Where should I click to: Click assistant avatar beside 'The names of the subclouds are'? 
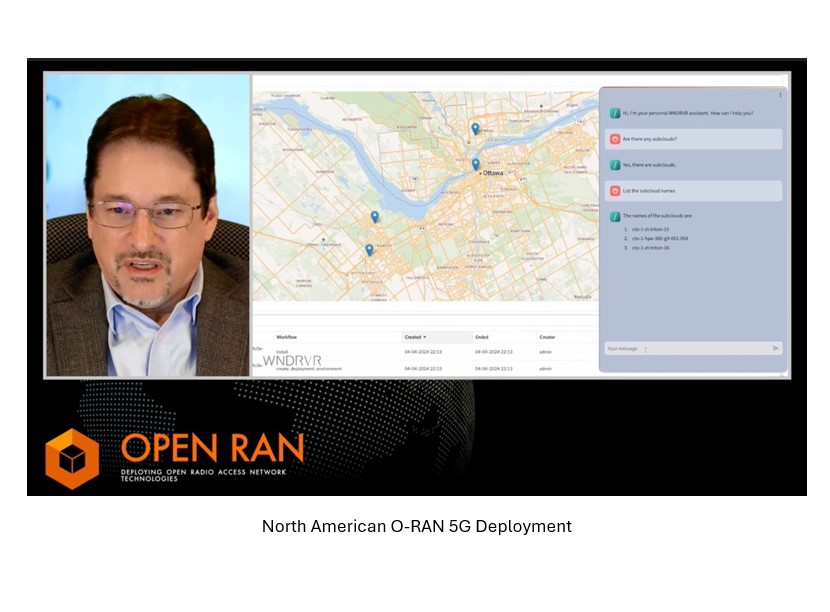(615, 216)
